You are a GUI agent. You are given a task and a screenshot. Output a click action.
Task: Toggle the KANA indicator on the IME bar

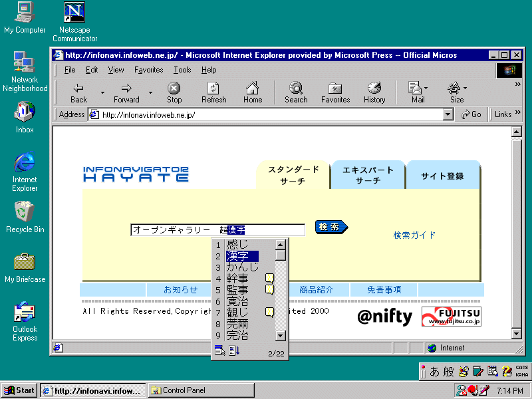pos(522,375)
